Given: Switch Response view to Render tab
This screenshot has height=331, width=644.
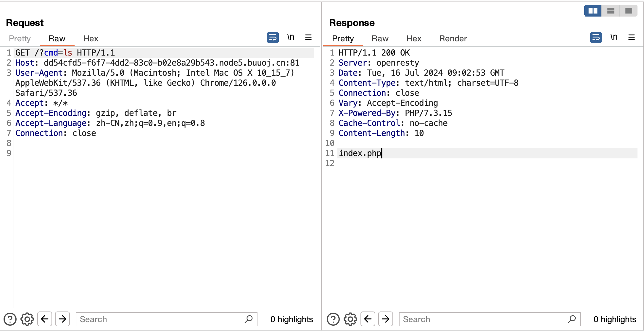Looking at the screenshot, I should pyautogui.click(x=453, y=39).
